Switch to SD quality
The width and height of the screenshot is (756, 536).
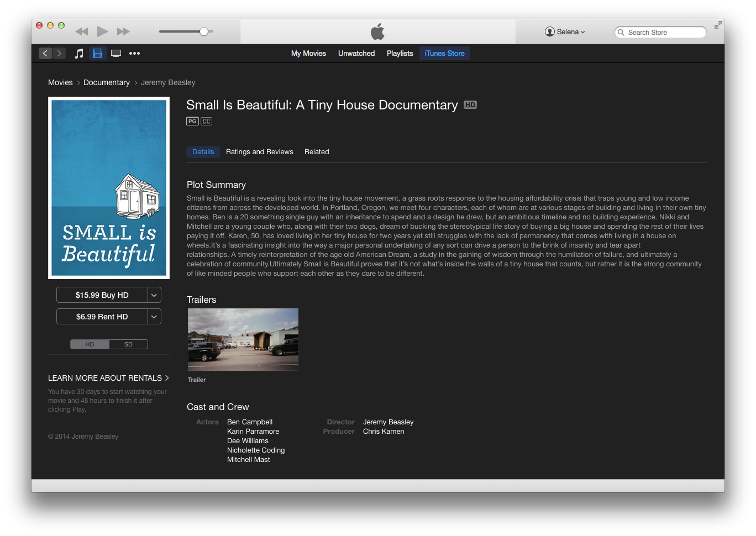pyautogui.click(x=128, y=344)
